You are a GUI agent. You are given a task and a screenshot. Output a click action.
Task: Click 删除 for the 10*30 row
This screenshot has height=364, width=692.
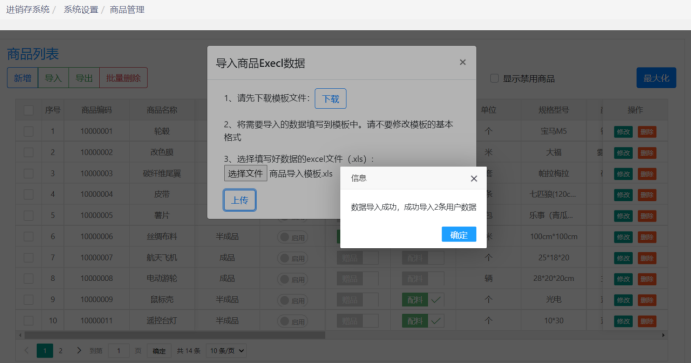point(647,321)
